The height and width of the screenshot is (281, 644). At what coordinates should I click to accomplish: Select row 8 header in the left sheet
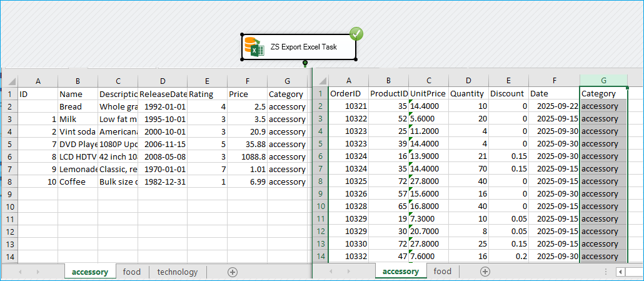9,181
